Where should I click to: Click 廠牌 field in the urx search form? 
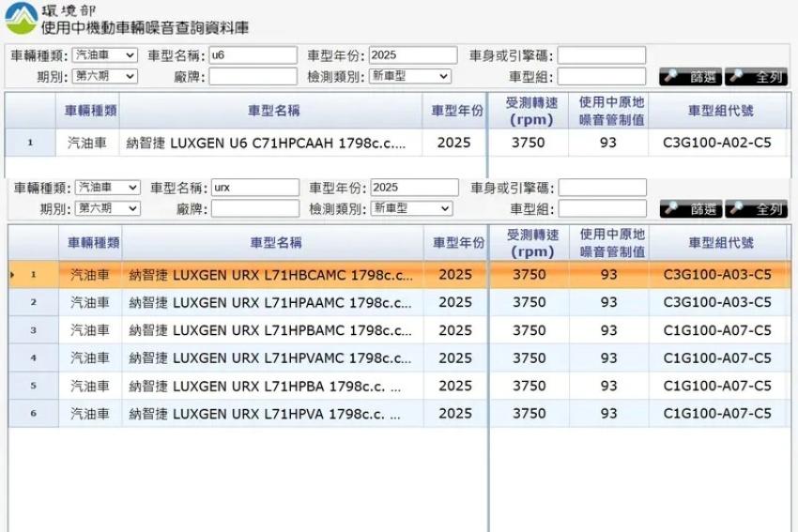255,208
